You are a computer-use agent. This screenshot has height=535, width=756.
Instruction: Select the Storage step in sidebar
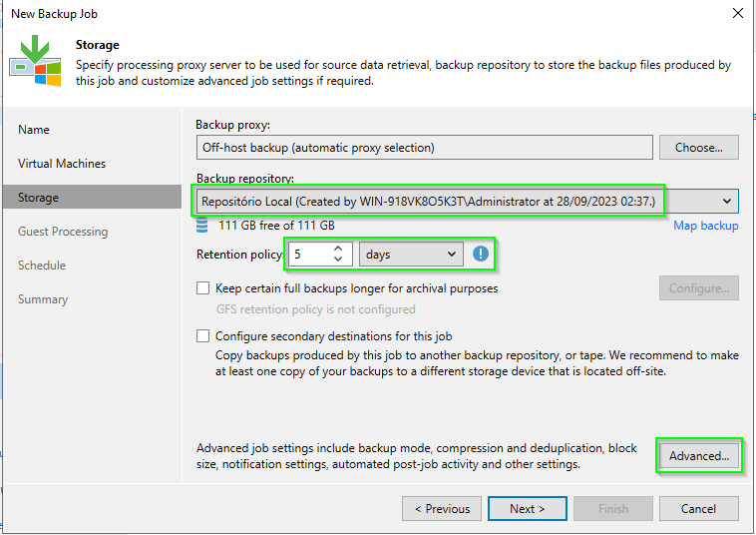click(x=92, y=198)
